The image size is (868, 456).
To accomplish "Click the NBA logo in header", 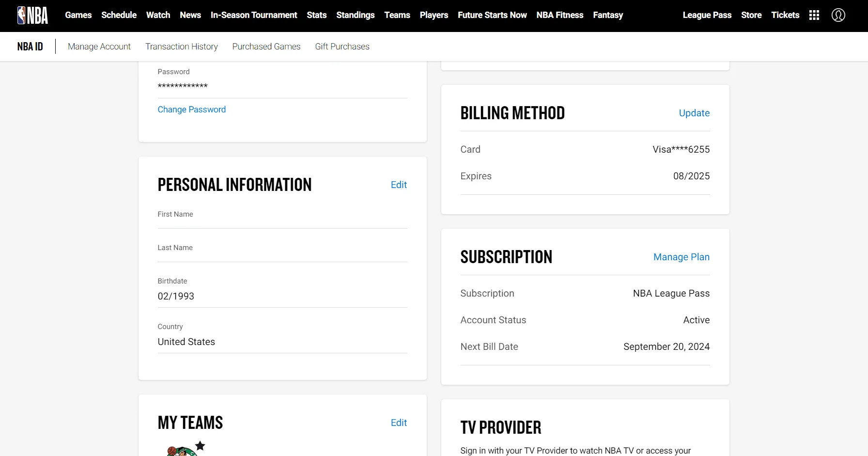I will (32, 15).
